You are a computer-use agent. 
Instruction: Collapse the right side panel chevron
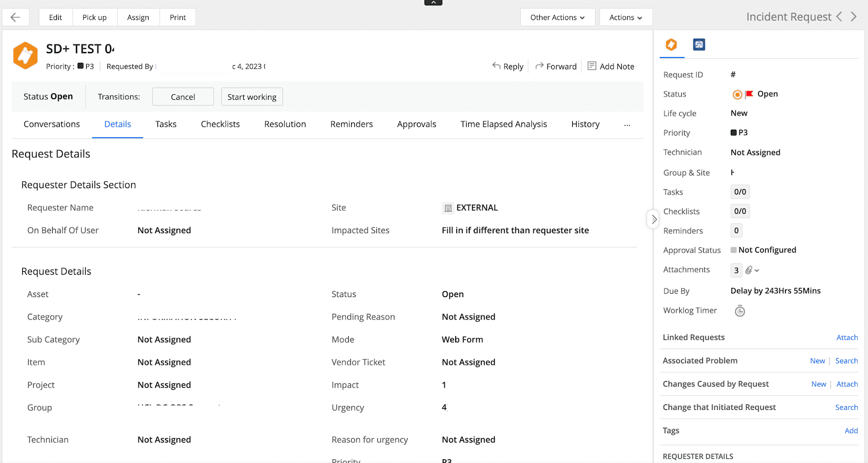[x=654, y=219]
